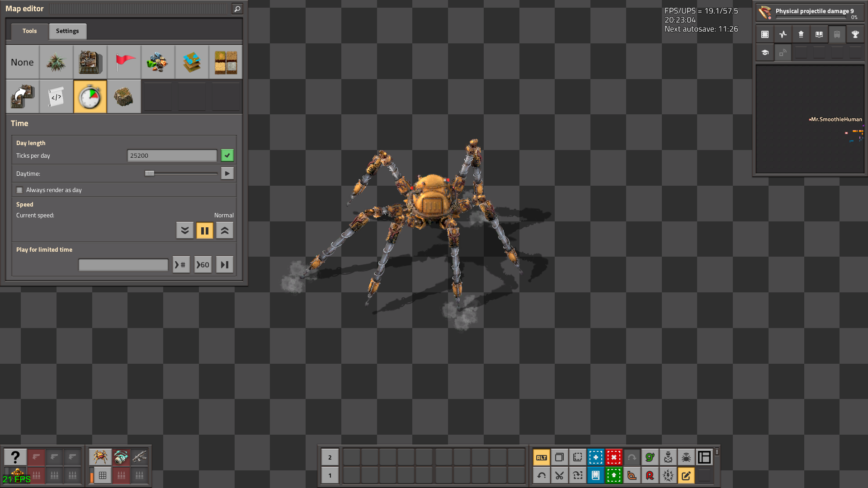Enable Always render as day checkbox
This screenshot has height=488, width=868.
click(19, 190)
